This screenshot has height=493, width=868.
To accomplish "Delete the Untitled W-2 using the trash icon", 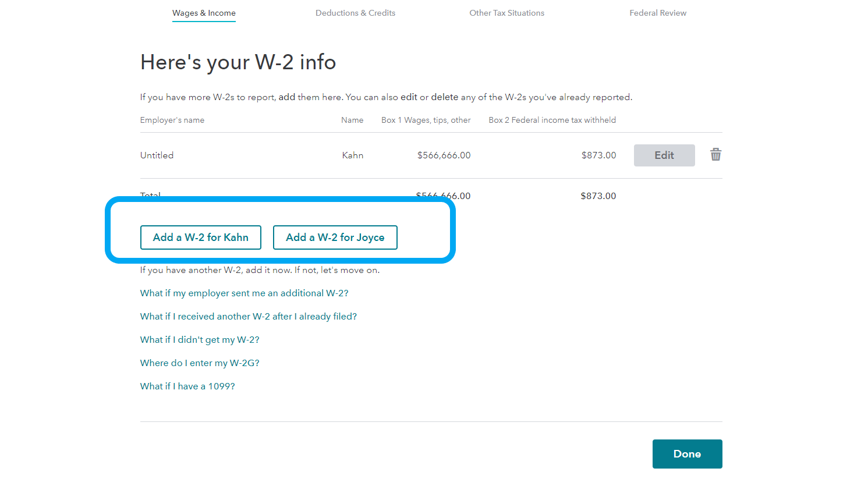I will (x=715, y=154).
